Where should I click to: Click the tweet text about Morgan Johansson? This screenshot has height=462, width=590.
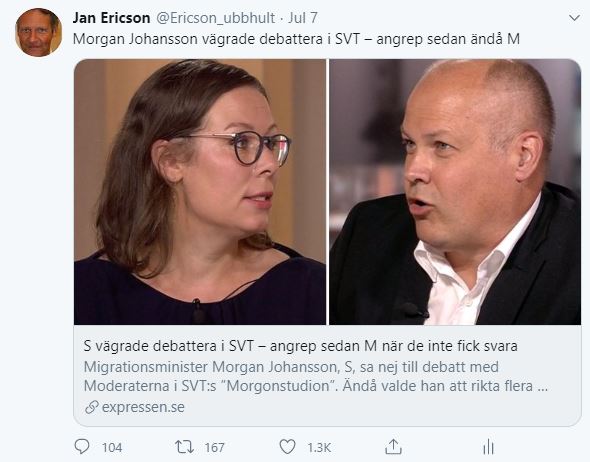click(296, 39)
